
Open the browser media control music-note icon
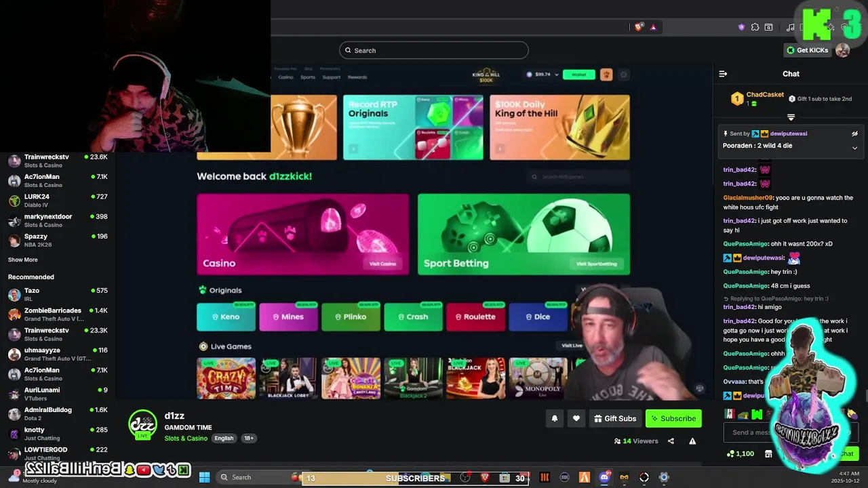tap(790, 27)
